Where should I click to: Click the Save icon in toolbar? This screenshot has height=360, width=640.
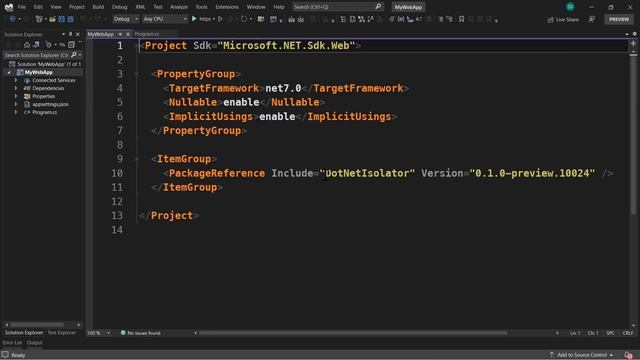coord(62,19)
